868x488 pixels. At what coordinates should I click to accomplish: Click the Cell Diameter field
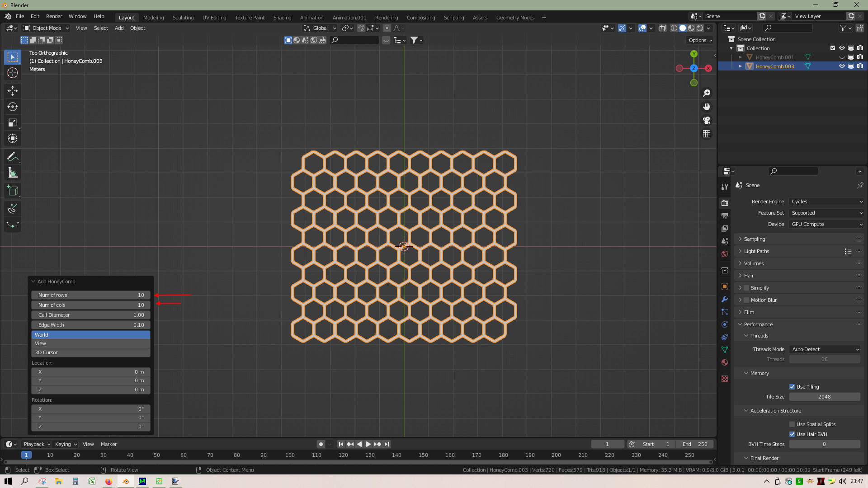[90, 315]
